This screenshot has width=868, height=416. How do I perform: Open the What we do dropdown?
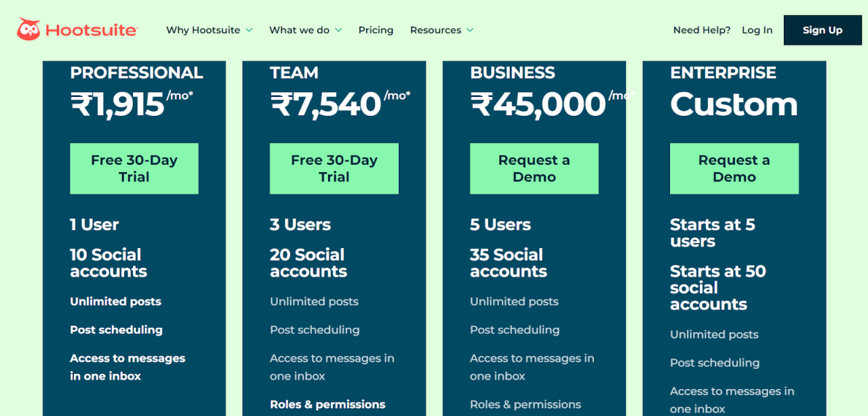(300, 30)
